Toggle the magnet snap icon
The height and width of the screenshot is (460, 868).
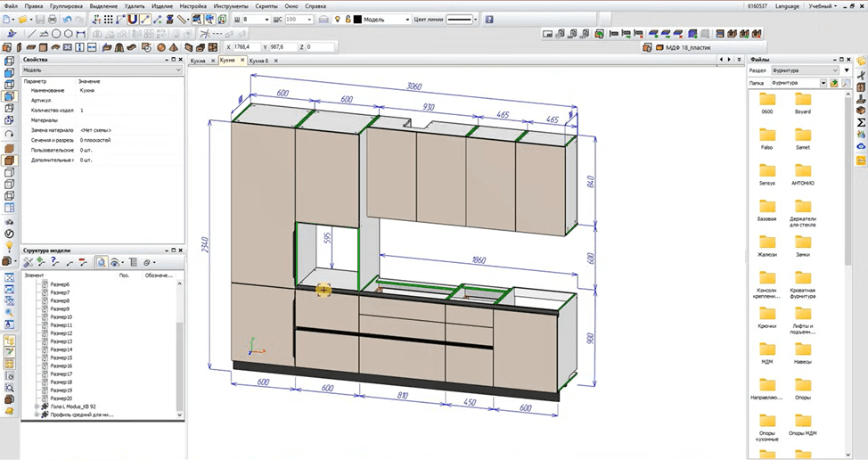click(132, 20)
